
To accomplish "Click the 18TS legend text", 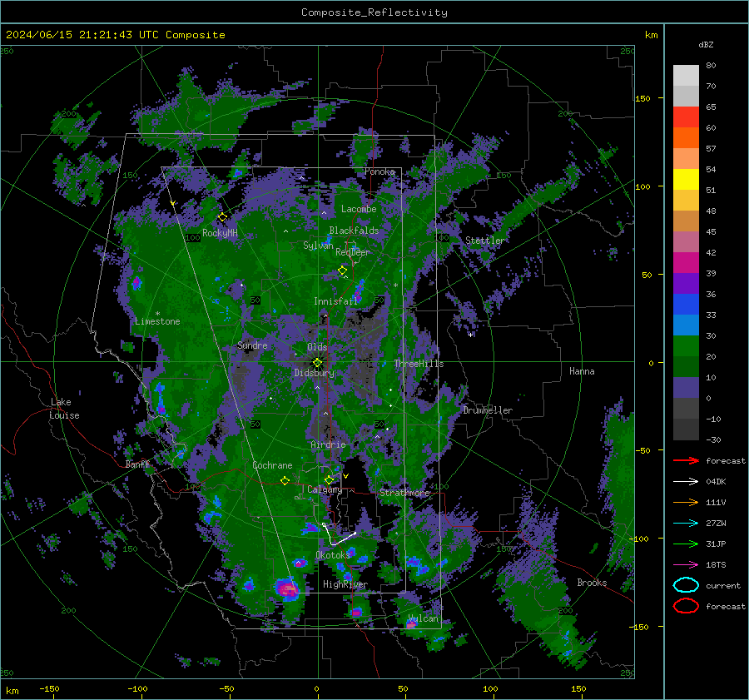I will (716, 565).
